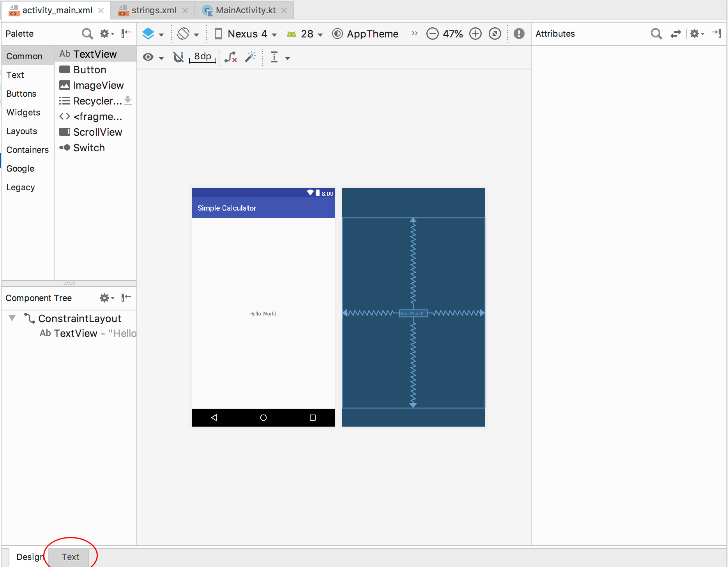The image size is (728, 567).
Task: Zoom to fit the screen
Action: [495, 34]
